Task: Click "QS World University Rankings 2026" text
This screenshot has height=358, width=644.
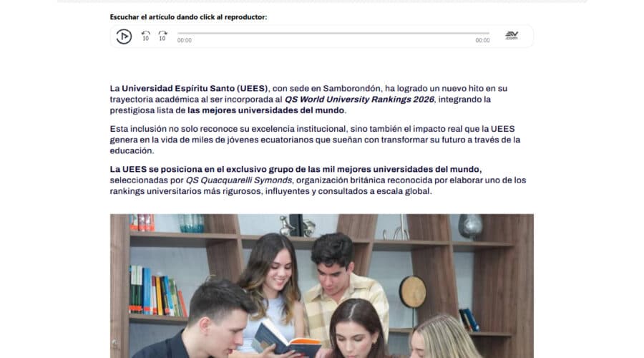Action: click(x=359, y=100)
